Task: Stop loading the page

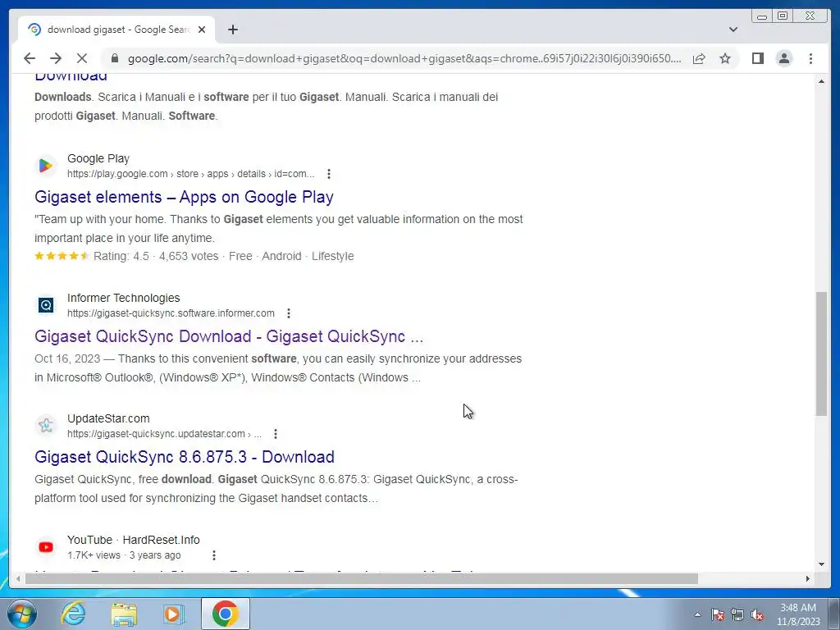Action: (82, 58)
